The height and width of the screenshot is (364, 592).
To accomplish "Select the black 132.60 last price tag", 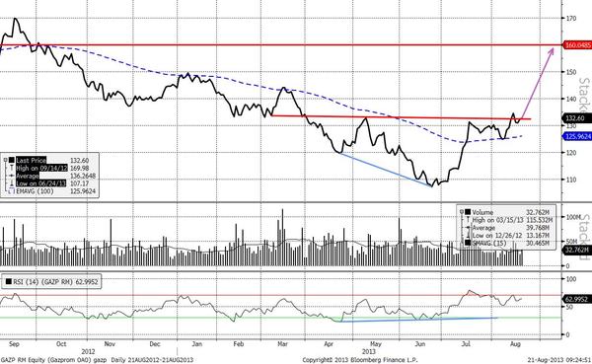I will (x=576, y=118).
